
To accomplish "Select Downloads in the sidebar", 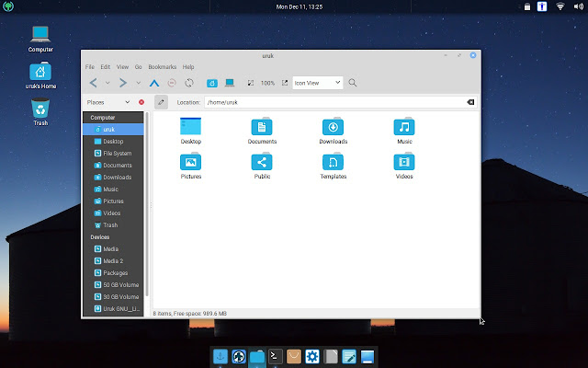I will point(113,178).
